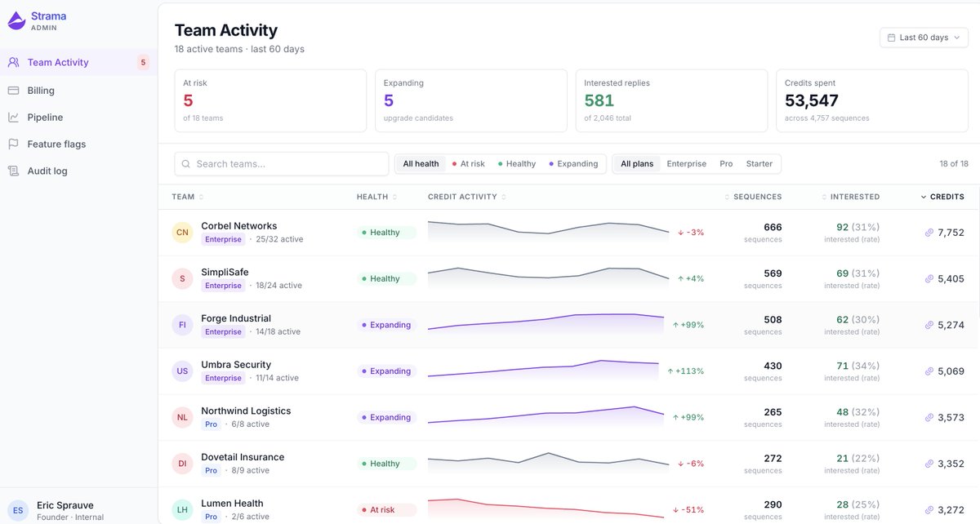Click the Pro tag under Dovetail Insurance
980x524 pixels.
[211, 471]
